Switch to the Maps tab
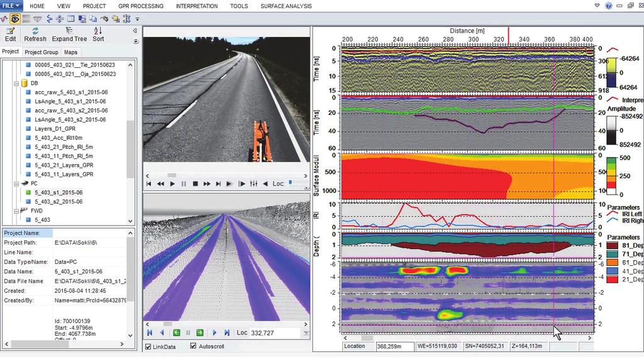Screen dimensions: 644x357 click(70, 52)
